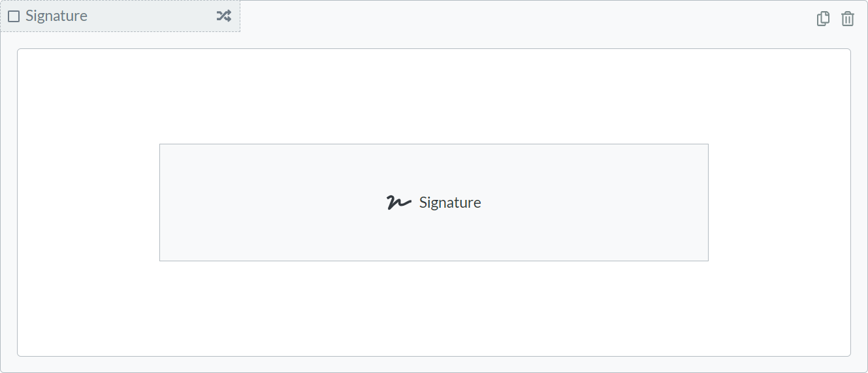
Task: Hit the copy pages icon
Action: point(823,19)
